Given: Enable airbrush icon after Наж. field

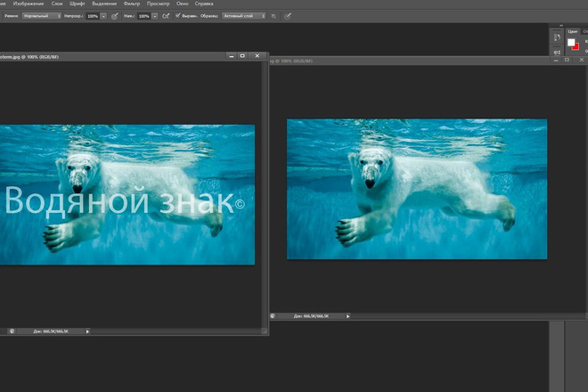Looking at the screenshot, I should click(x=166, y=16).
